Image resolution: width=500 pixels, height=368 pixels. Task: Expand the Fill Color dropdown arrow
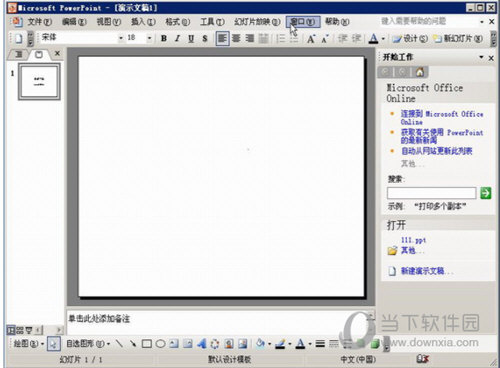pos(270,344)
